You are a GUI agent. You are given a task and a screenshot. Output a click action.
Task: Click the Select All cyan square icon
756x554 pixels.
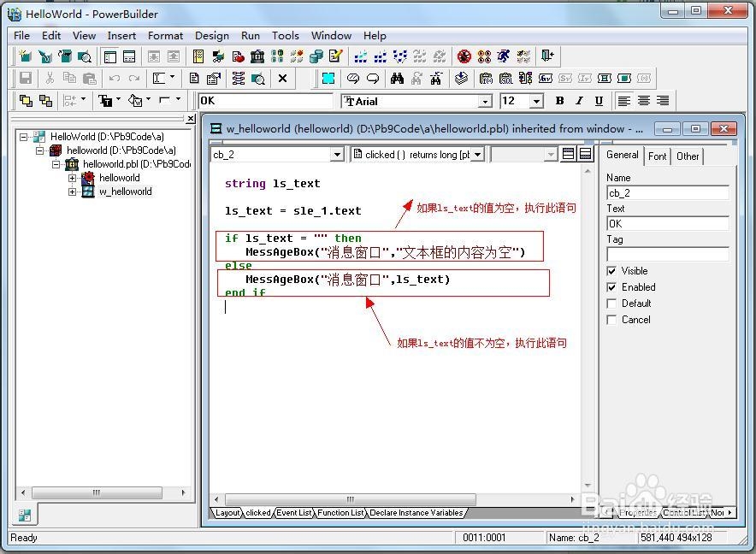pyautogui.click(x=328, y=78)
